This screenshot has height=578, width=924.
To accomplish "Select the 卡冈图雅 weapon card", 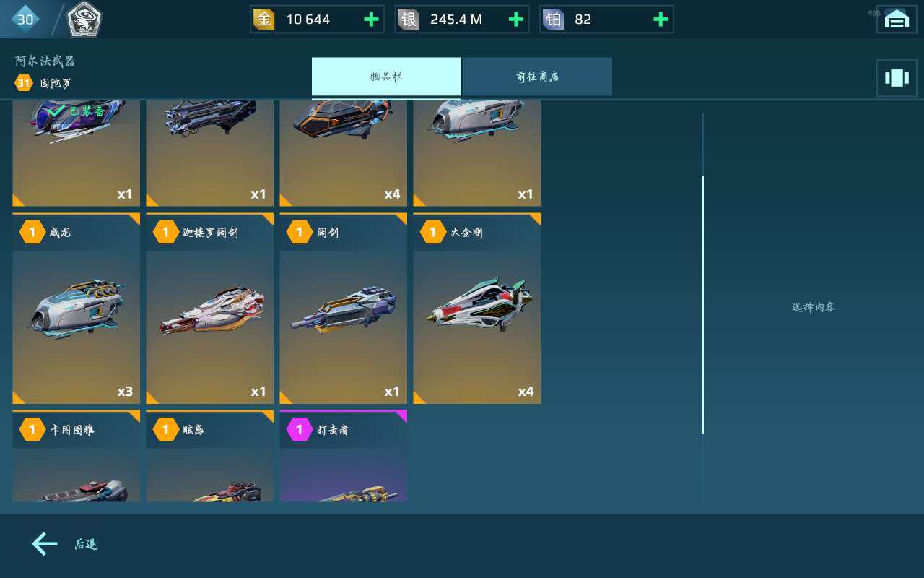I will (76, 456).
